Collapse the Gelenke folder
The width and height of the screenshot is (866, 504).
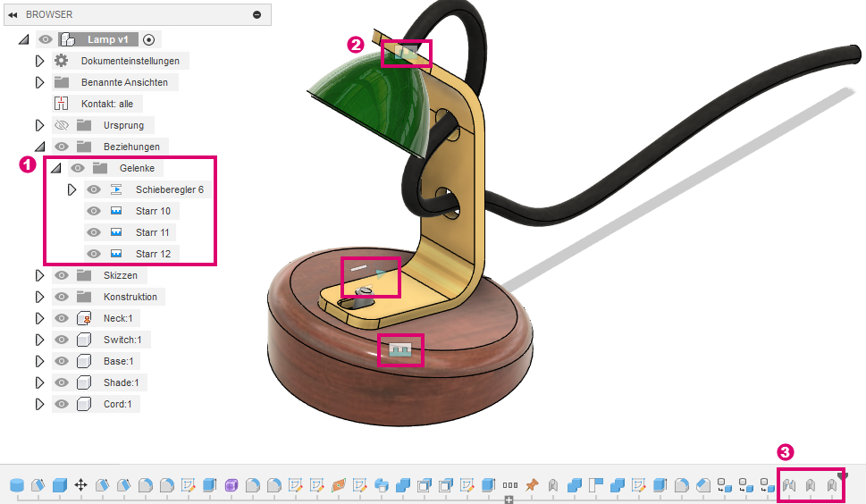coord(55,168)
